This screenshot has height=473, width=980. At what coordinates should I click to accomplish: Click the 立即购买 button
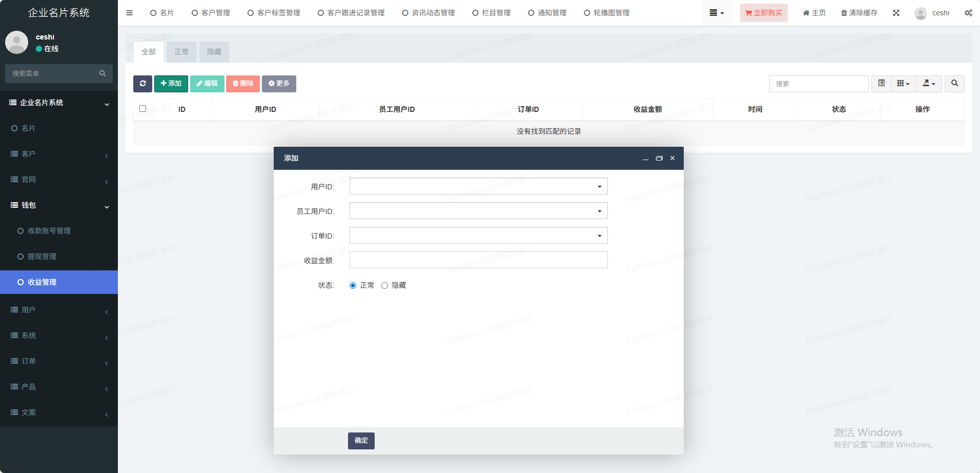click(x=763, y=13)
